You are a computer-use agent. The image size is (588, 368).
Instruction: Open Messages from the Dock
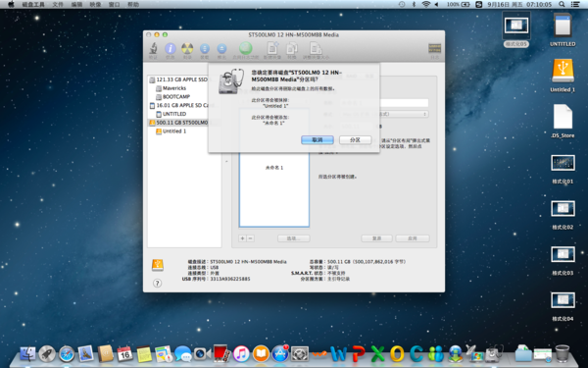tap(183, 353)
